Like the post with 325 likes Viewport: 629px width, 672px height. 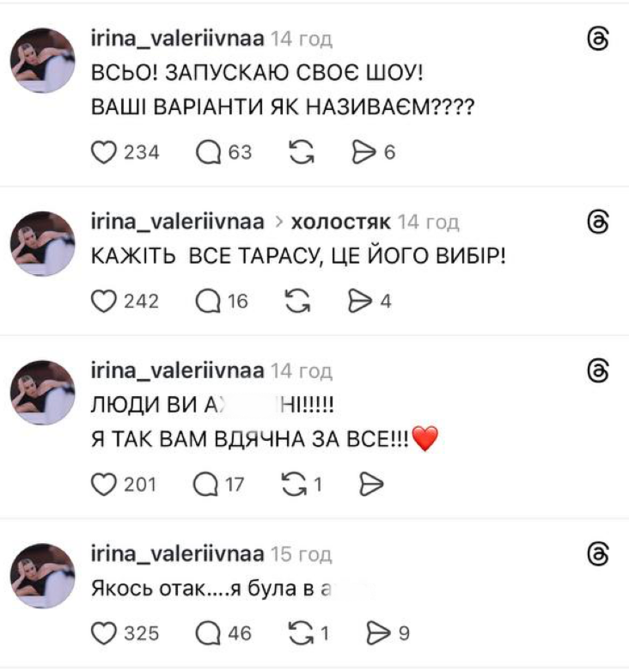(x=104, y=633)
